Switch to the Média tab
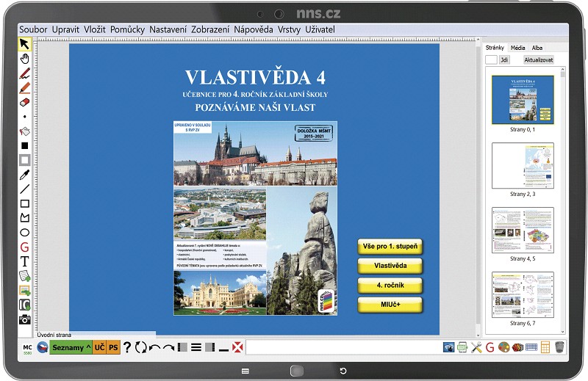588x381 pixels. (517, 48)
